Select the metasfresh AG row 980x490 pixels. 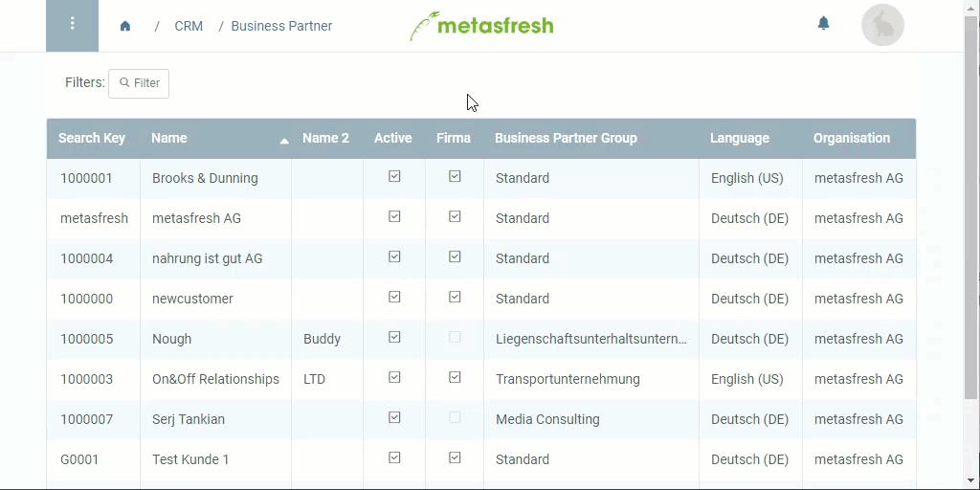coord(481,218)
